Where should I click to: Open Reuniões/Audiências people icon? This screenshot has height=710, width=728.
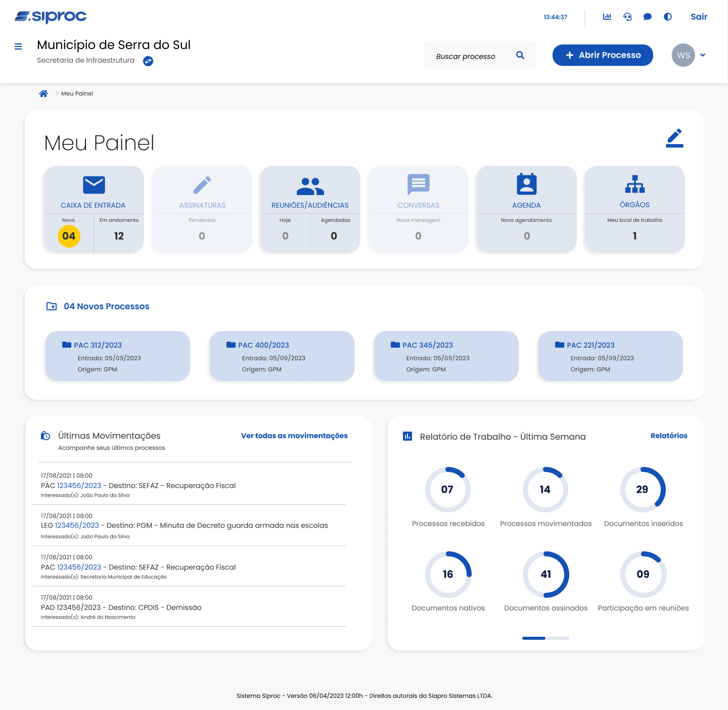pos(310,184)
